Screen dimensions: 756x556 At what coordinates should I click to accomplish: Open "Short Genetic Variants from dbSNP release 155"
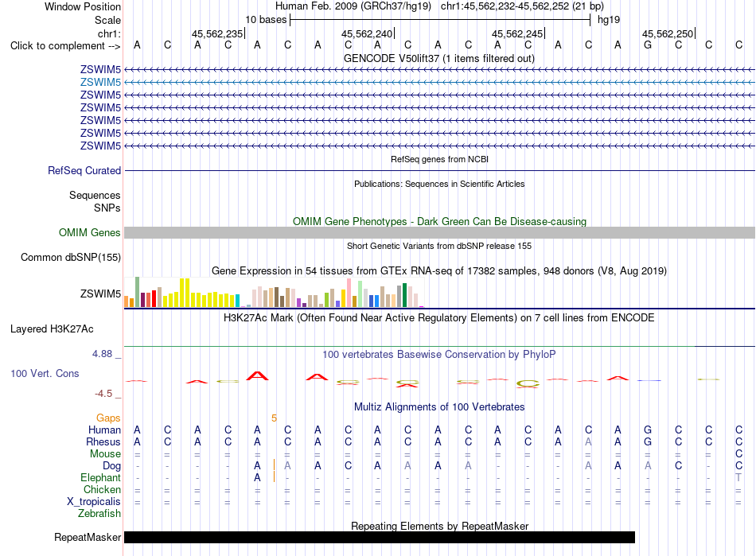[x=439, y=246]
